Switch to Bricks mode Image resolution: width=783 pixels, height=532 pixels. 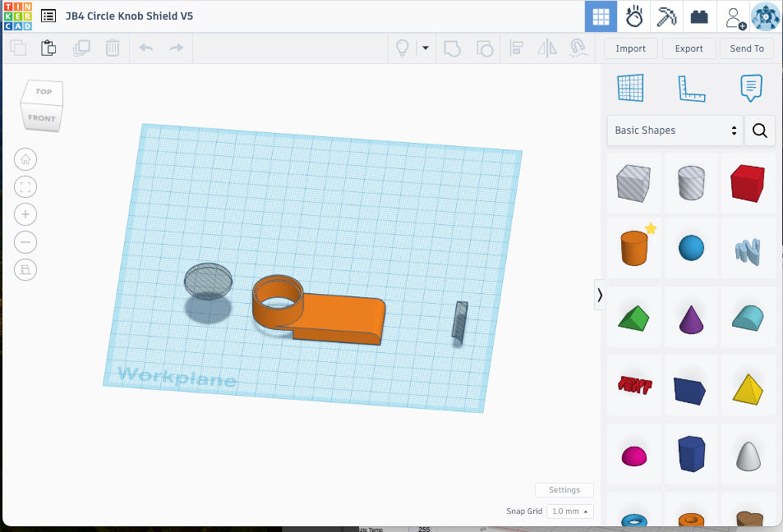pyautogui.click(x=699, y=16)
